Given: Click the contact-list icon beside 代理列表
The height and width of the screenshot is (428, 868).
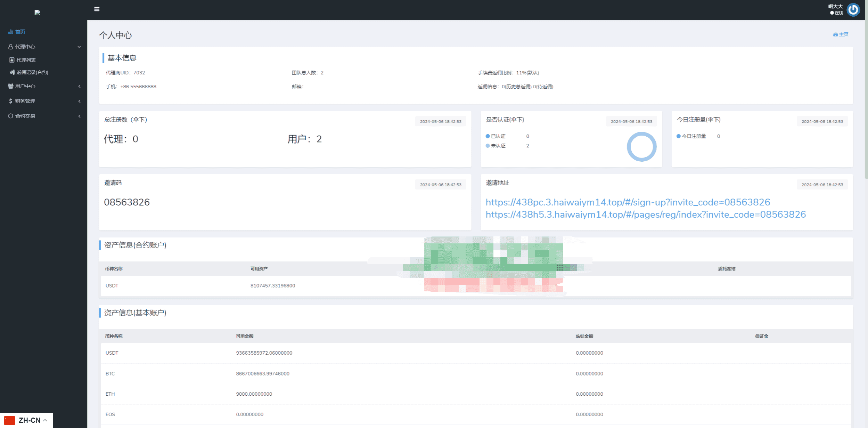Looking at the screenshot, I should pos(12,60).
